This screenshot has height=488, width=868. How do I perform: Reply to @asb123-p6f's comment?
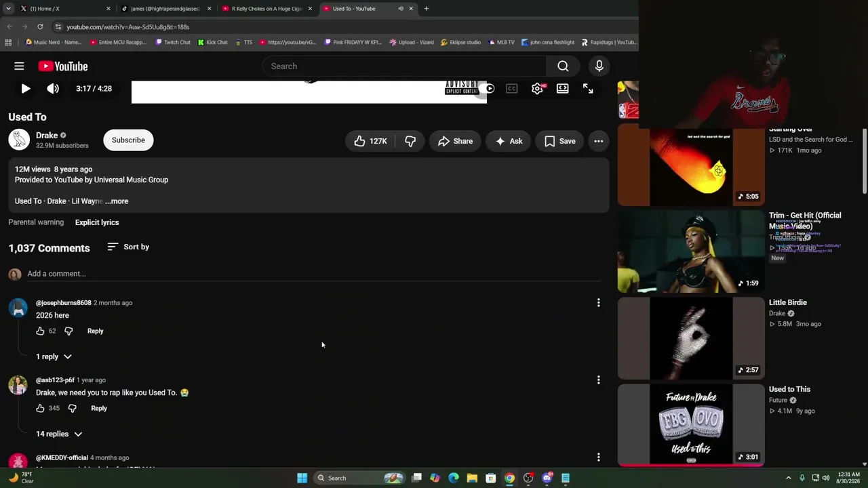[x=99, y=408]
